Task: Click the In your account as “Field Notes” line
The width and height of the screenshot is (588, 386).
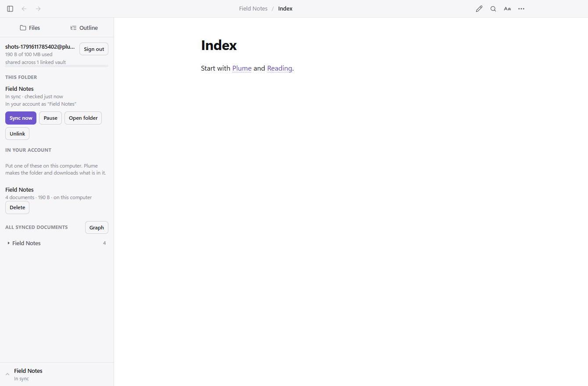Action: [x=41, y=104]
